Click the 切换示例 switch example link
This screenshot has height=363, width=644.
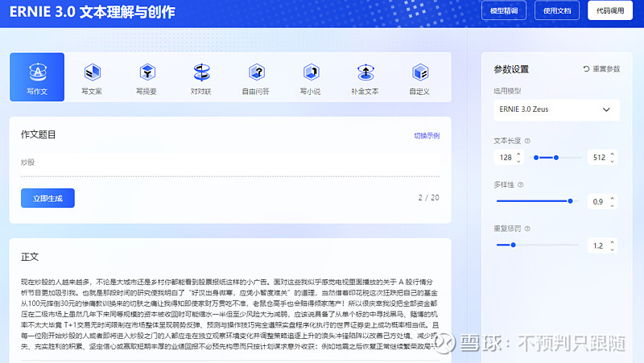427,135
